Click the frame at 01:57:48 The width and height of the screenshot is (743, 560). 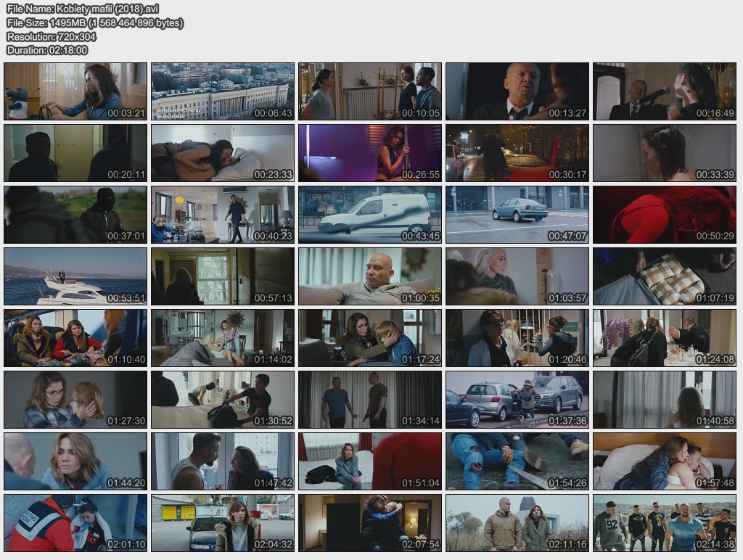(665, 461)
